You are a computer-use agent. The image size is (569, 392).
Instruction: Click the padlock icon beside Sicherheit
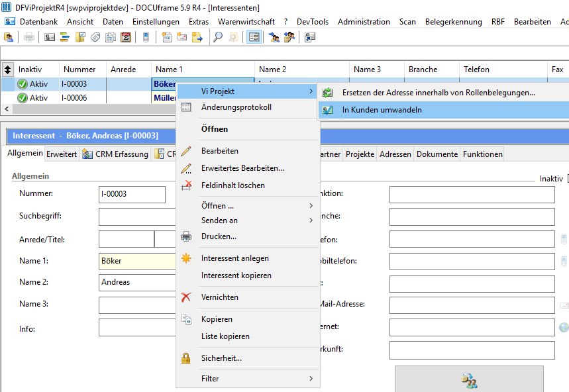coord(185,358)
